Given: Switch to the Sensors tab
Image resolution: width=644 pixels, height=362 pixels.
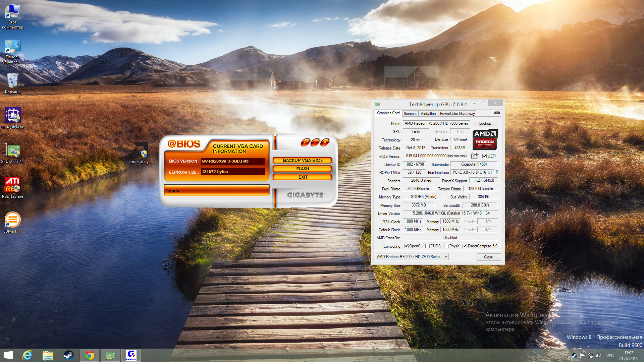Looking at the screenshot, I should click(x=410, y=114).
